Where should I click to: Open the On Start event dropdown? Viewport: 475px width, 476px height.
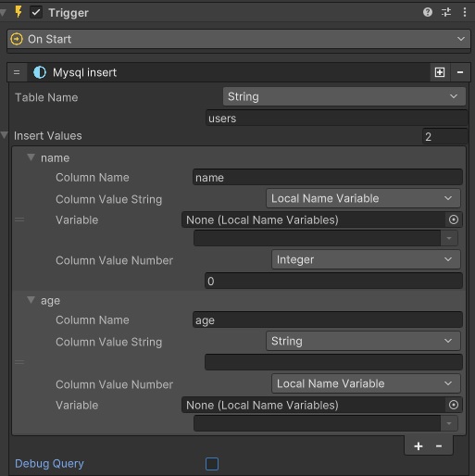[x=239, y=39]
